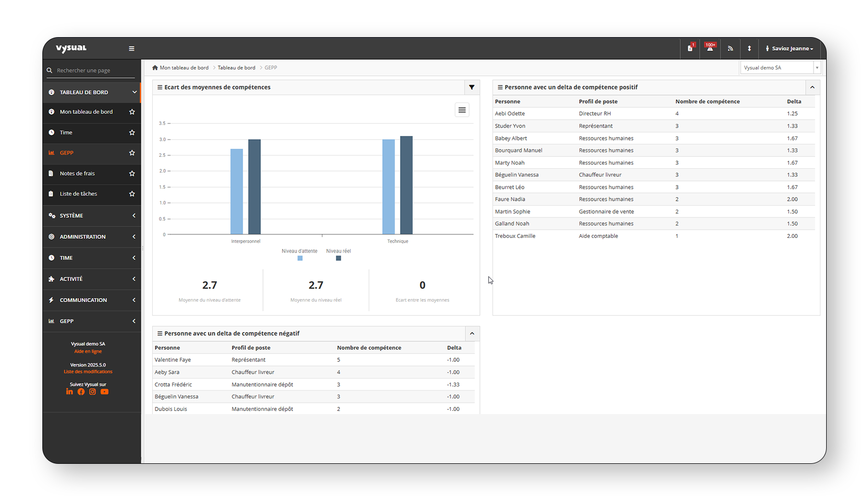Open Vysual's YouTube channel icon
Viewport: 868px width, 502px height.
click(x=105, y=392)
